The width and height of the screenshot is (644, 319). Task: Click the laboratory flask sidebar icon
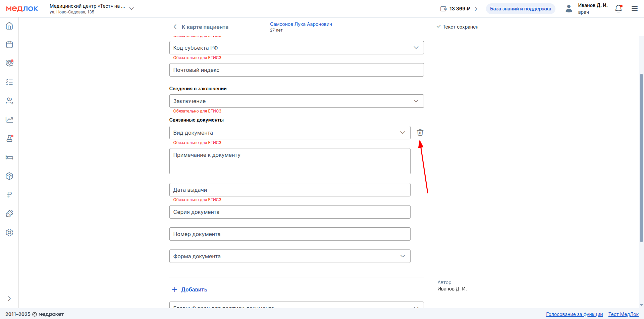[x=9, y=138]
